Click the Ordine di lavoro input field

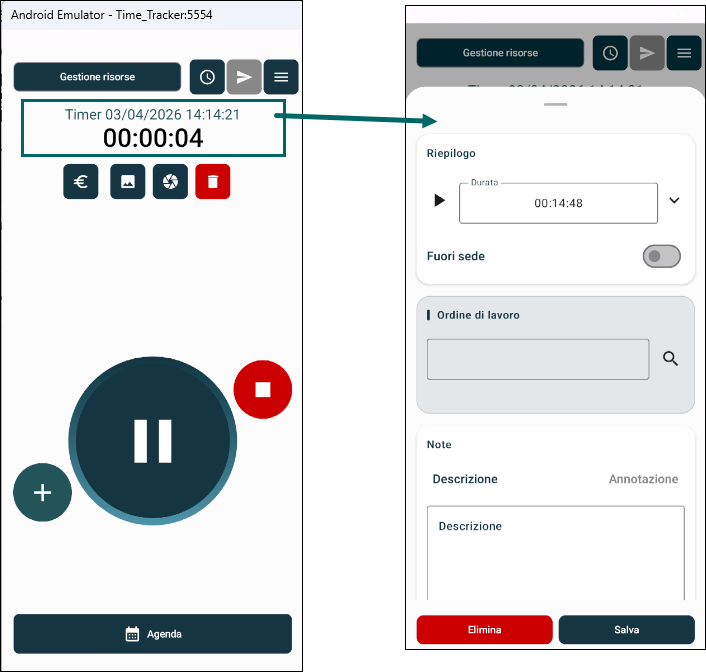(x=538, y=359)
